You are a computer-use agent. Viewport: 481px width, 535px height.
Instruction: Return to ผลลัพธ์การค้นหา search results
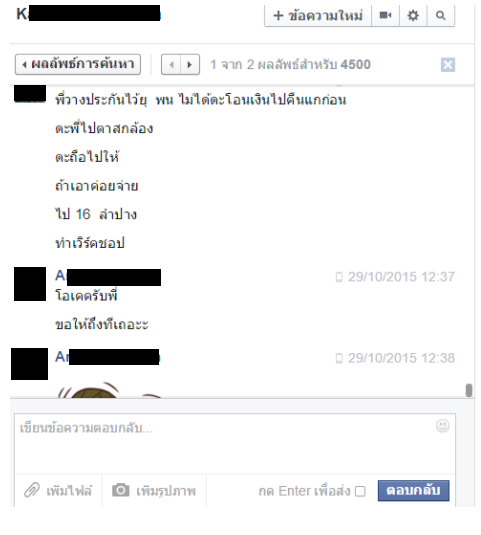[x=78, y=64]
